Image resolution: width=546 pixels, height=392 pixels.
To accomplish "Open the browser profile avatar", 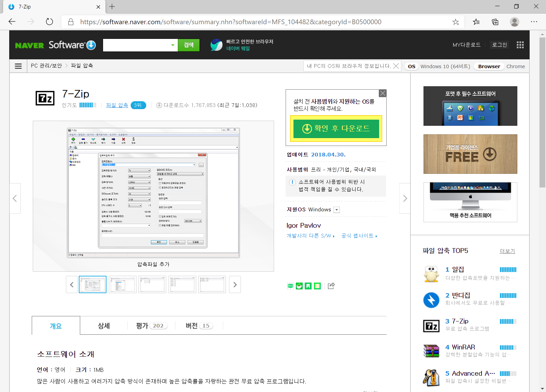I will (515, 22).
